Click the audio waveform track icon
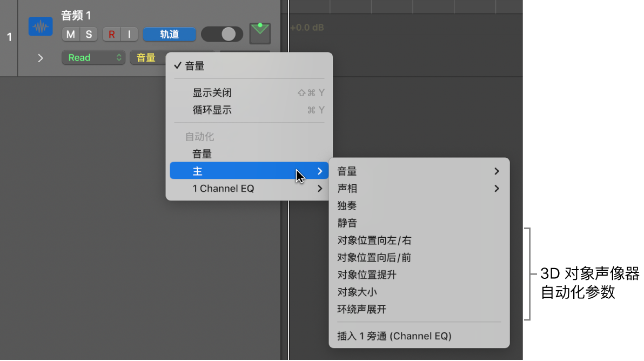 40,26
